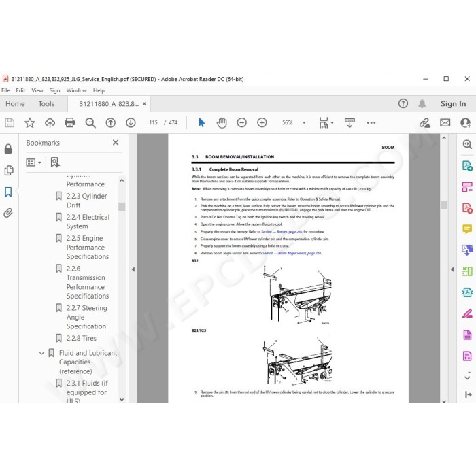
Task: Upload file to cloud icon
Action: click(x=50, y=122)
